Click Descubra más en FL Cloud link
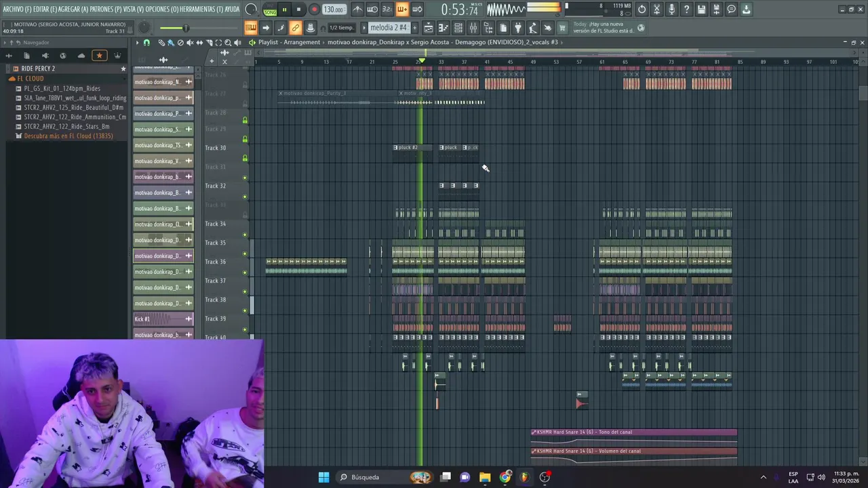 68,136
